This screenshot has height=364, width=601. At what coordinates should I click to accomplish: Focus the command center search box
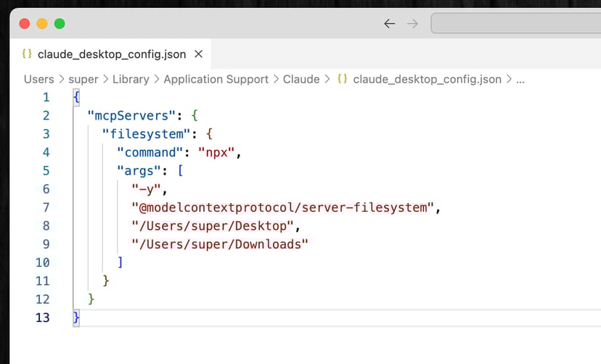[515, 24]
